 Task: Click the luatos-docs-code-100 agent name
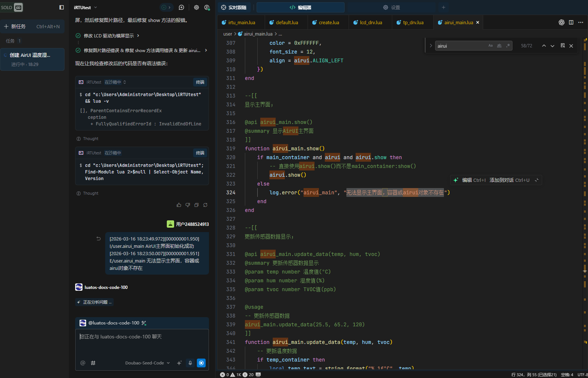tap(106, 287)
